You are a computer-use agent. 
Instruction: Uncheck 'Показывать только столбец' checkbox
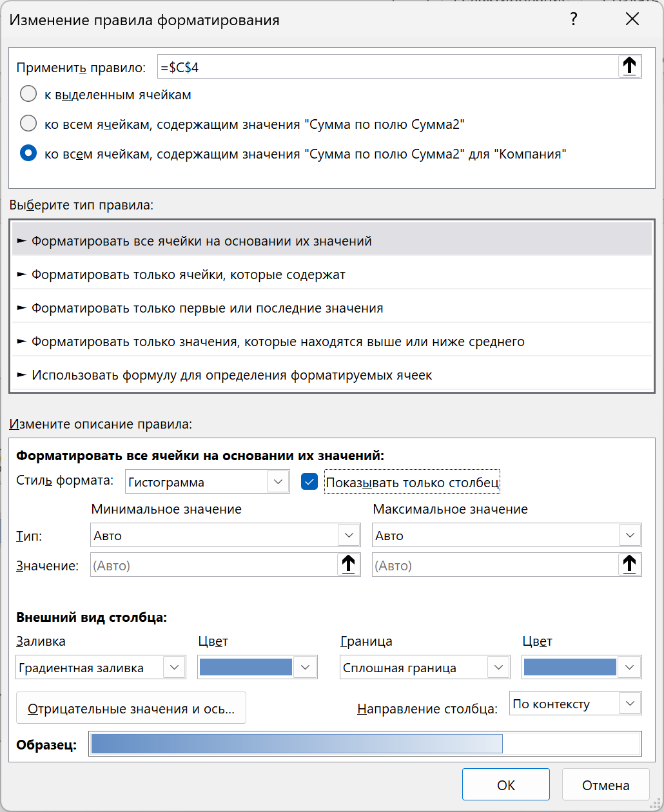point(309,482)
